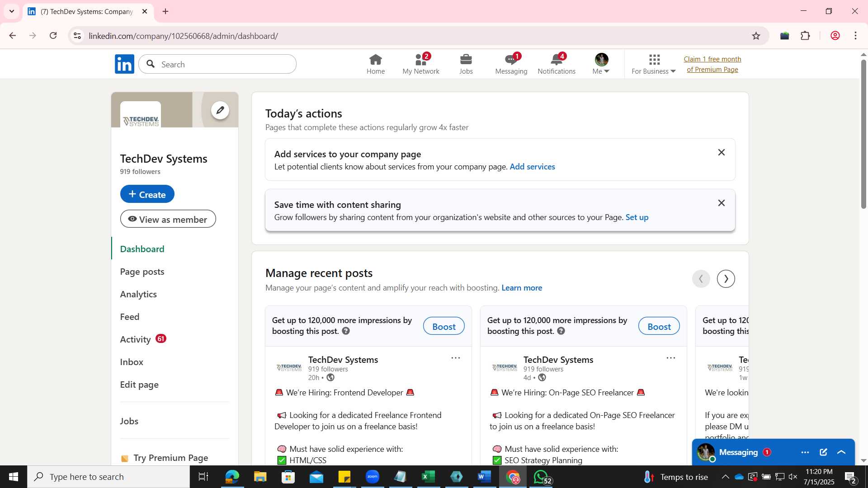Click the Windows taskbar search box
868x488 pixels.
[x=108, y=477]
